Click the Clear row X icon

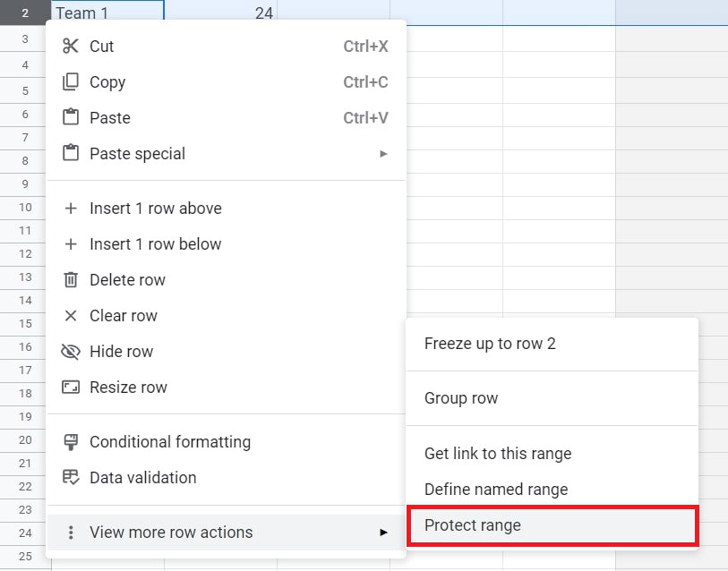click(71, 315)
